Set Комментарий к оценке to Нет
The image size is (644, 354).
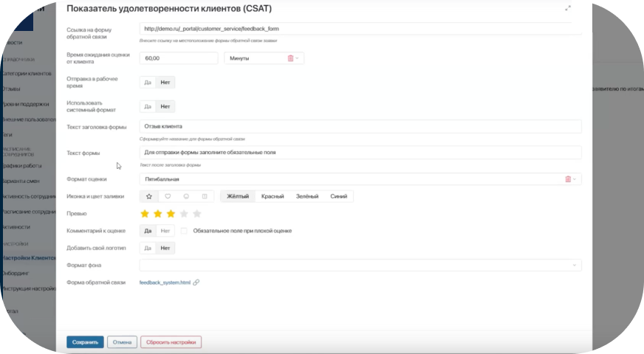point(165,231)
